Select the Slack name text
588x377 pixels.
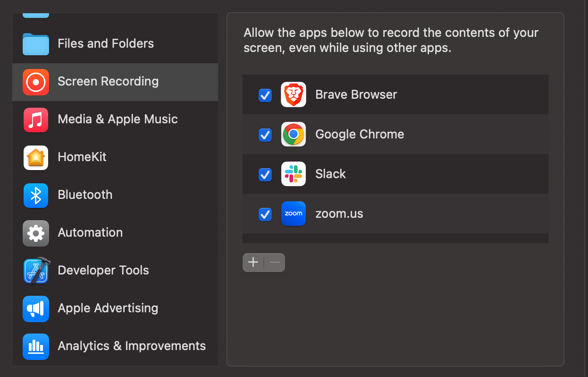330,174
